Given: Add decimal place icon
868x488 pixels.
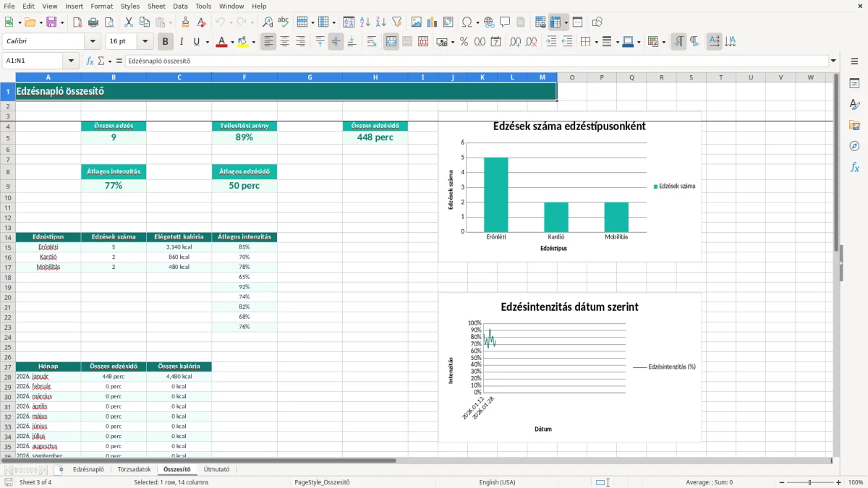Looking at the screenshot, I should 516,42.
